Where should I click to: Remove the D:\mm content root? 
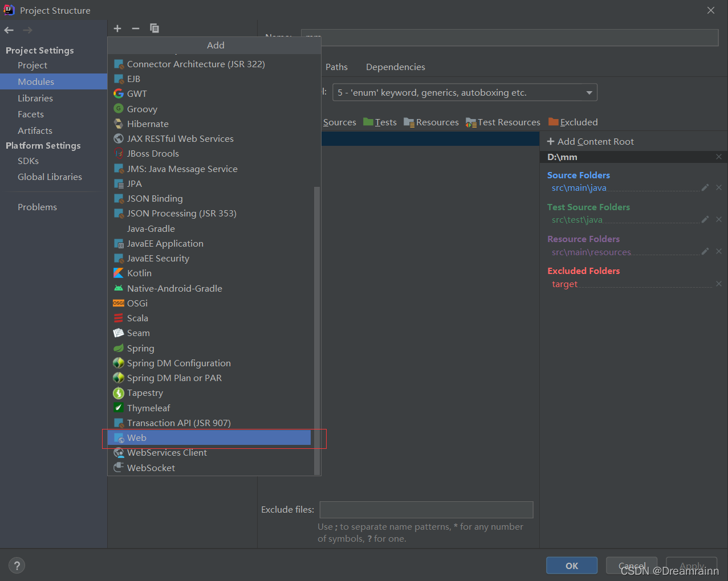click(719, 157)
